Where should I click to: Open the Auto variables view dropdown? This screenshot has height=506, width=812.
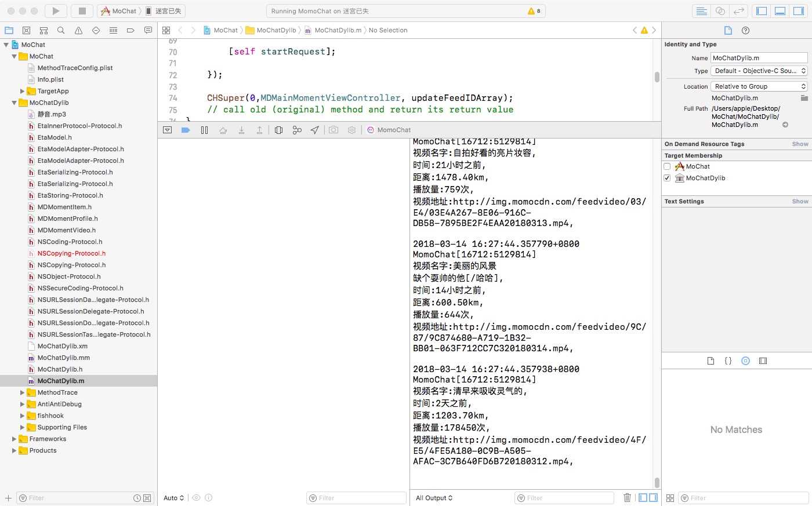click(174, 498)
